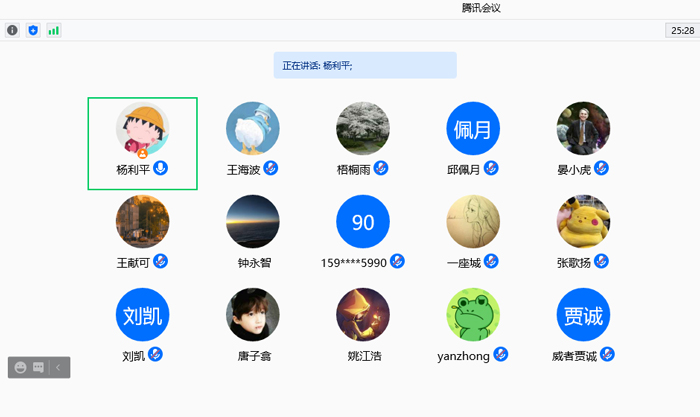Click the meeting timer showing 25:28

pos(682,31)
